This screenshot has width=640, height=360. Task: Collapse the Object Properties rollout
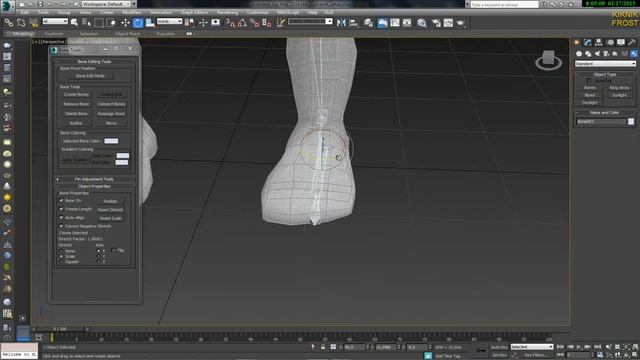tap(94, 187)
